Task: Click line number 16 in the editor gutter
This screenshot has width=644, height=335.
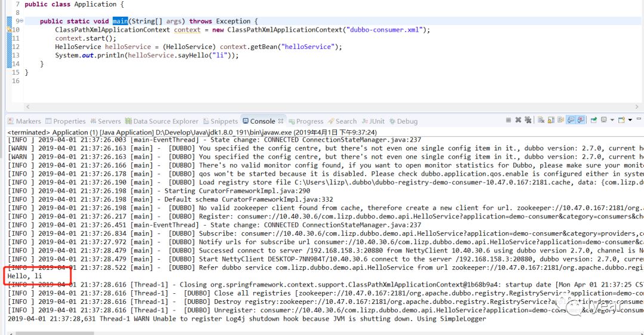Action: click(x=16, y=81)
